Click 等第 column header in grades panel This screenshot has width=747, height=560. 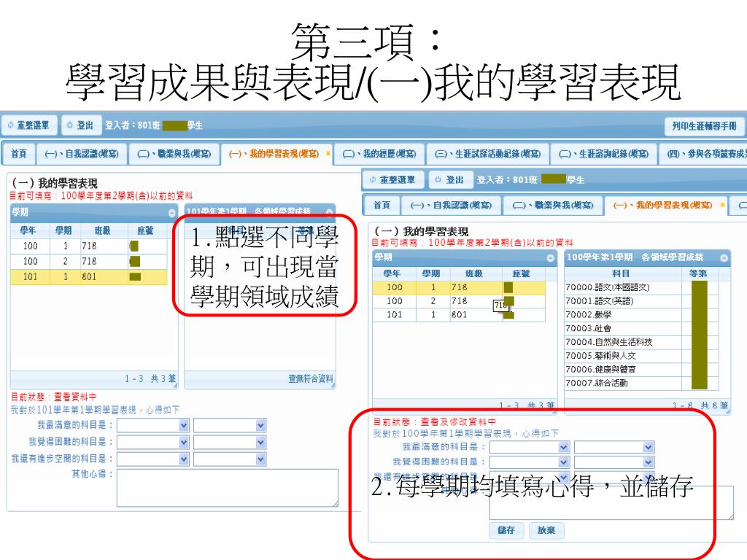click(x=698, y=274)
